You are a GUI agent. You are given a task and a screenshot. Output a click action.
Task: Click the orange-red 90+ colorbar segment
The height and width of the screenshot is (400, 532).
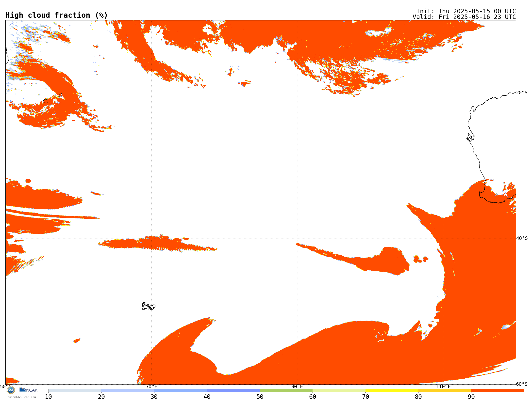(498, 391)
